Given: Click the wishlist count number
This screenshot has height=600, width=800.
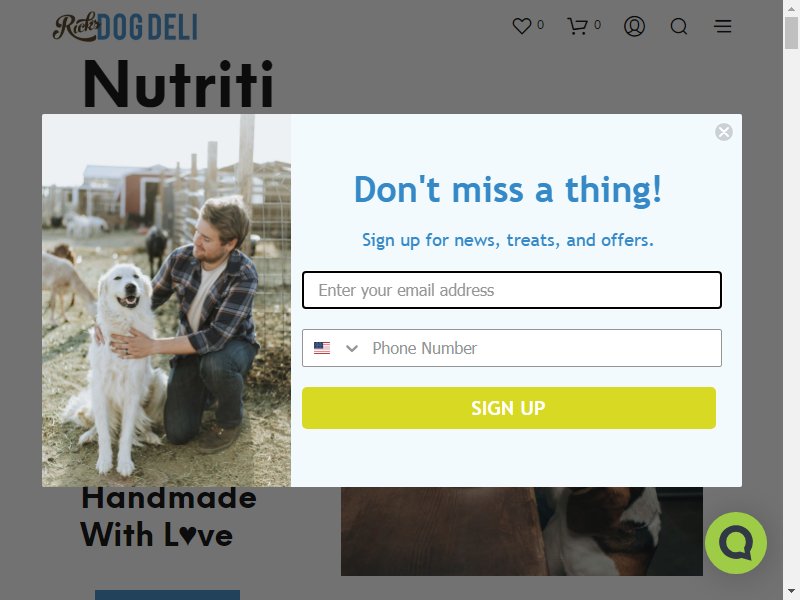Looking at the screenshot, I should [x=540, y=25].
